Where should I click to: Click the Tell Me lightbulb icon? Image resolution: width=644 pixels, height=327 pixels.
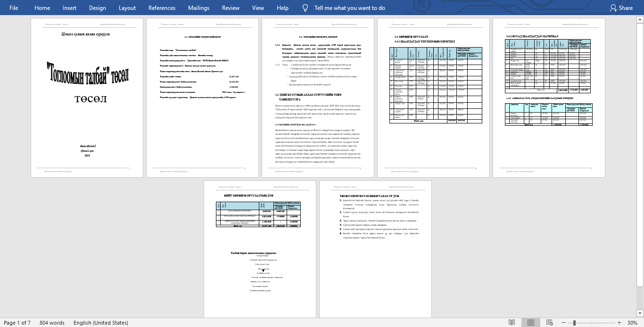pos(305,8)
